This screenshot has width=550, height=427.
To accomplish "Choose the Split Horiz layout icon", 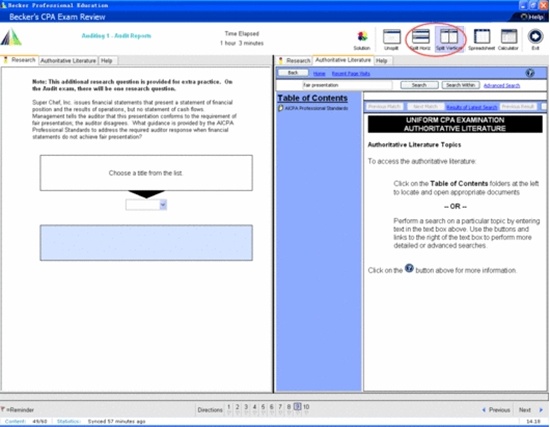I will (x=420, y=39).
